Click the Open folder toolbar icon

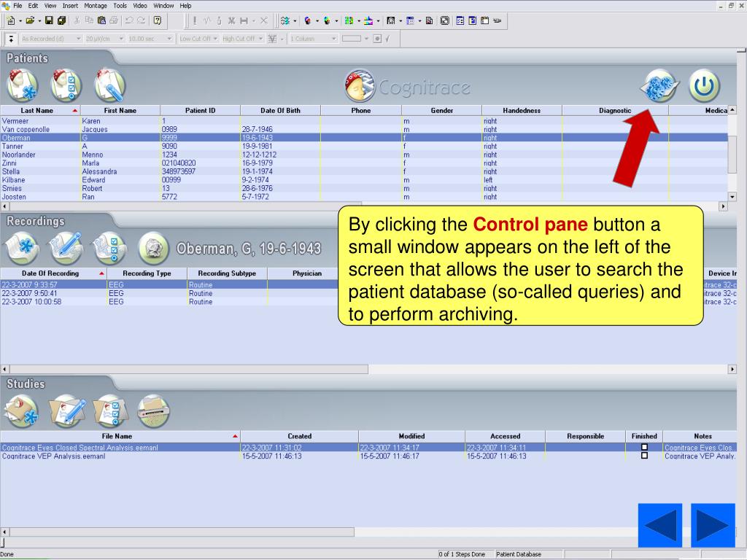pyautogui.click(x=30, y=20)
